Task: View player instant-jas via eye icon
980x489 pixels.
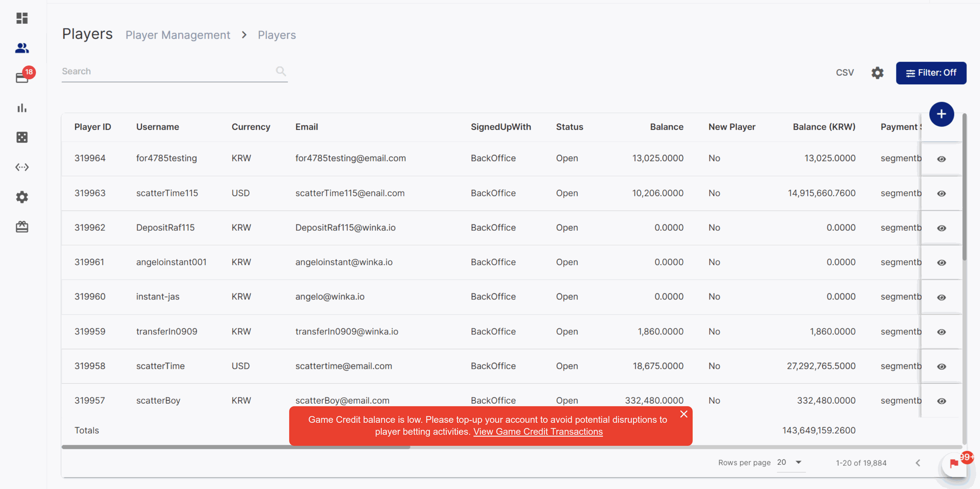Action: [942, 297]
